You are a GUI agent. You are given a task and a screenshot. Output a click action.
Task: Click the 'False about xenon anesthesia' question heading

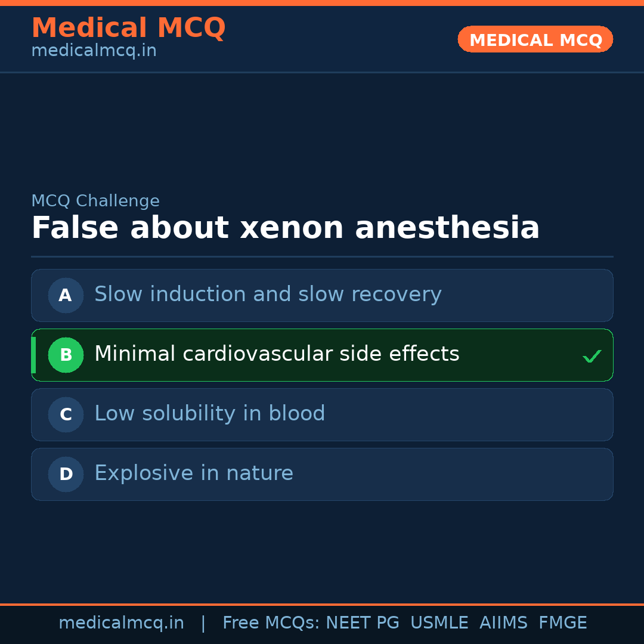(285, 228)
